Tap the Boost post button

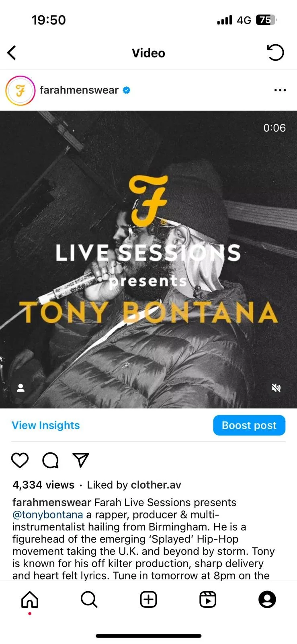coord(249,425)
